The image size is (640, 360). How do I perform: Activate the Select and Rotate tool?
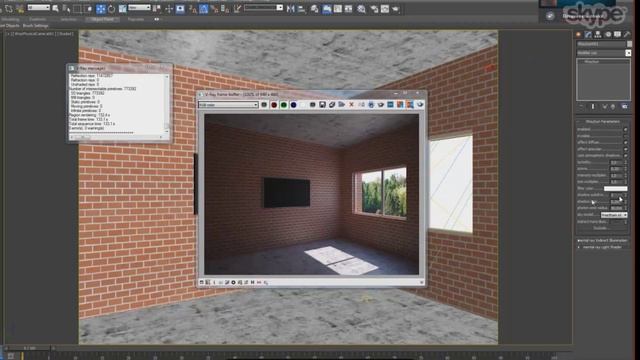111,9
